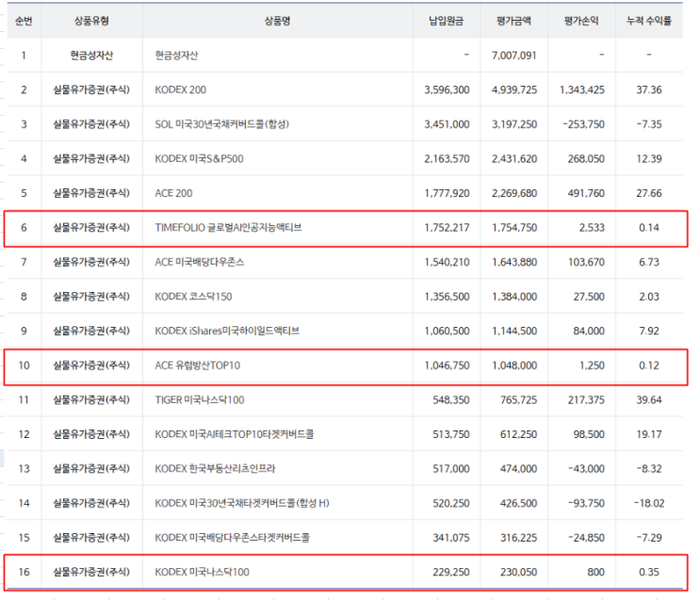This screenshot has height=600, width=700.
Task: Click the return value -7.35
Action: [649, 124]
